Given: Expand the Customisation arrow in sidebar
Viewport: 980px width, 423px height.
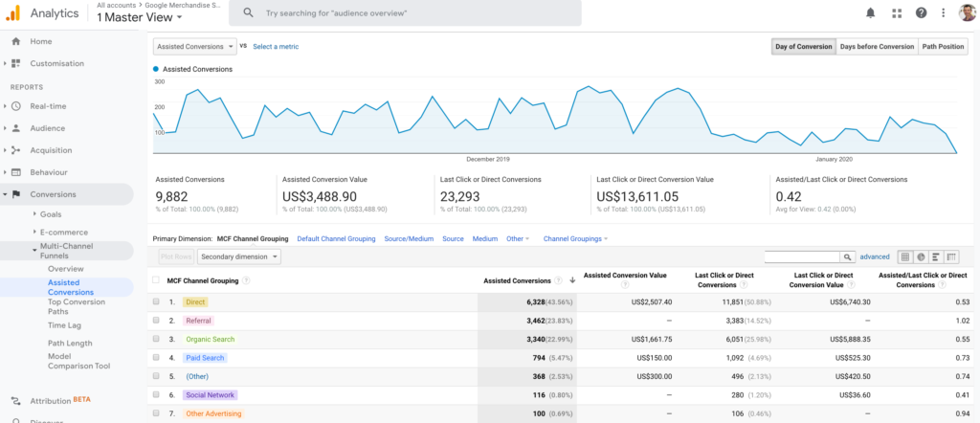Looking at the screenshot, I should 5,63.
